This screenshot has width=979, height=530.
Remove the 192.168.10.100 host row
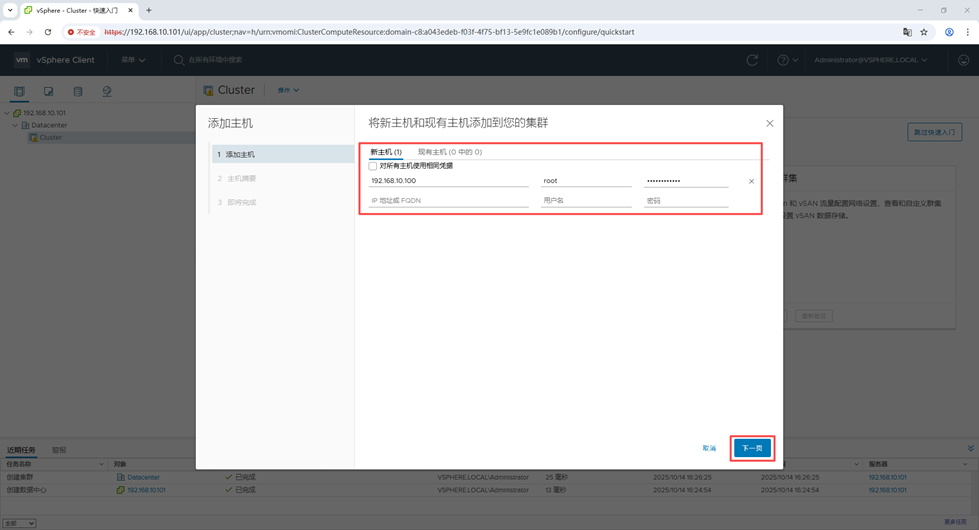coord(751,182)
